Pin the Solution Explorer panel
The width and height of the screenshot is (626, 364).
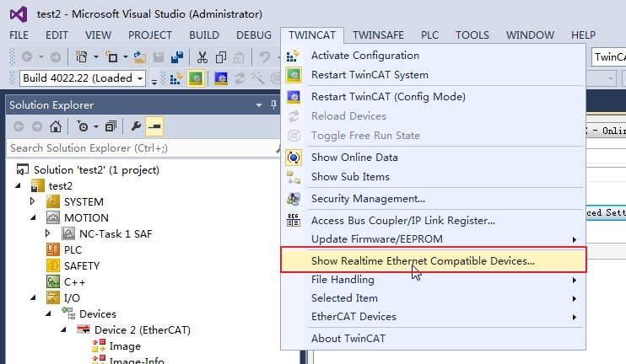273,104
